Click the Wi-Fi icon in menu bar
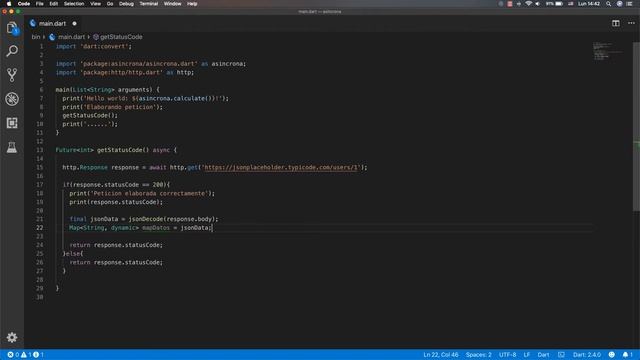Screen dimensions: 640x360 tap(529, 4)
